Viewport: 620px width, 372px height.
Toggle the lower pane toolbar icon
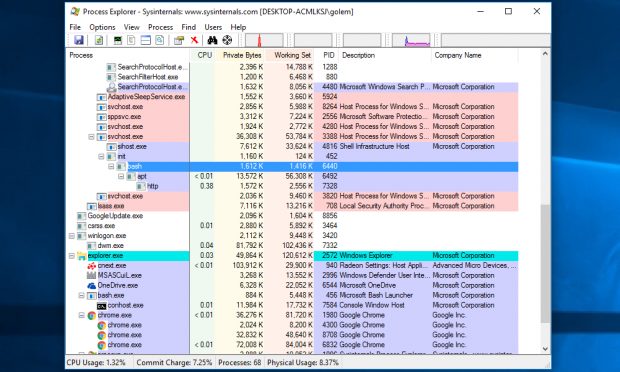(146, 40)
